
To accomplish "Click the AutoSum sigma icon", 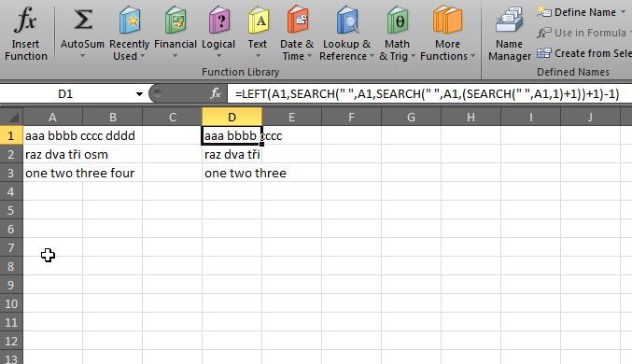I will [83, 21].
